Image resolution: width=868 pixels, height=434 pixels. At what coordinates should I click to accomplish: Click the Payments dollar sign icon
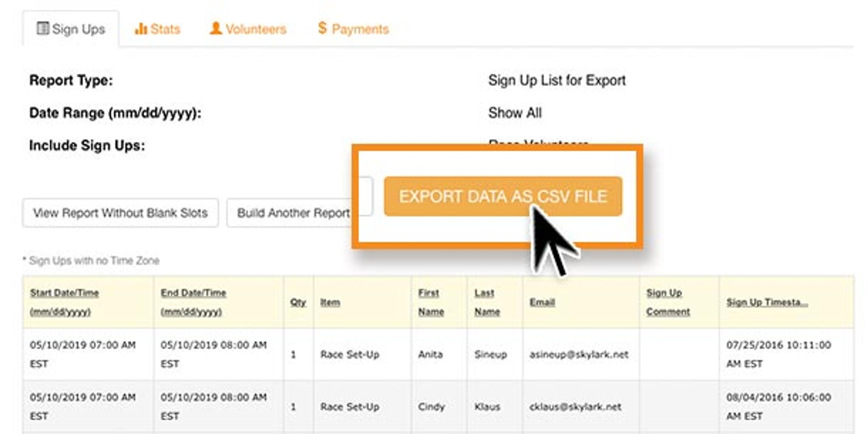coord(322,28)
